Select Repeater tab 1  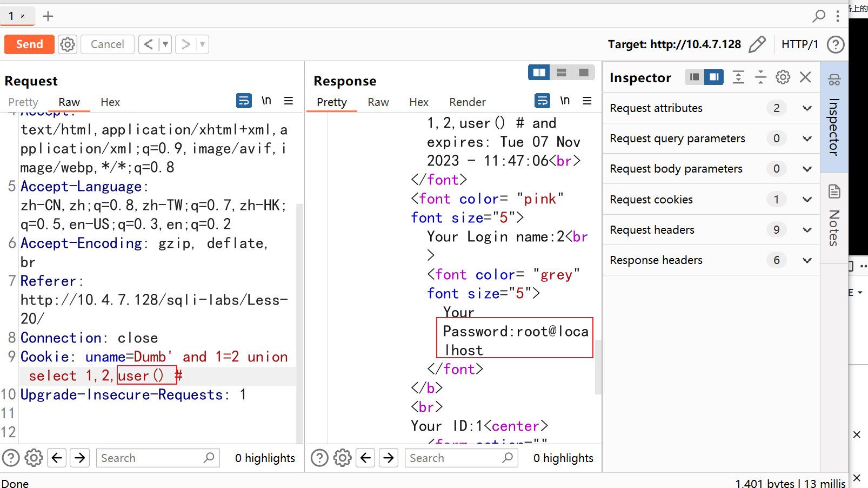[x=11, y=16]
